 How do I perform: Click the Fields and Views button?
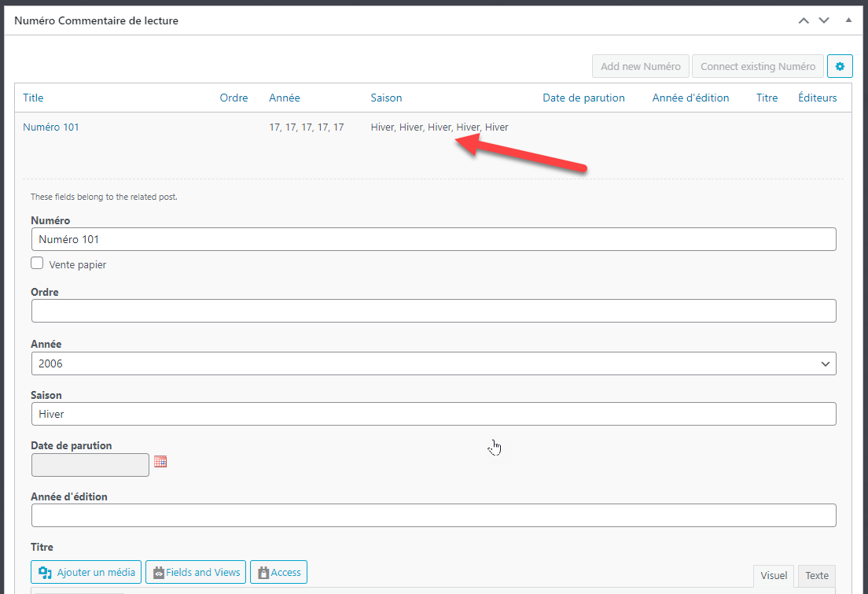pos(196,573)
